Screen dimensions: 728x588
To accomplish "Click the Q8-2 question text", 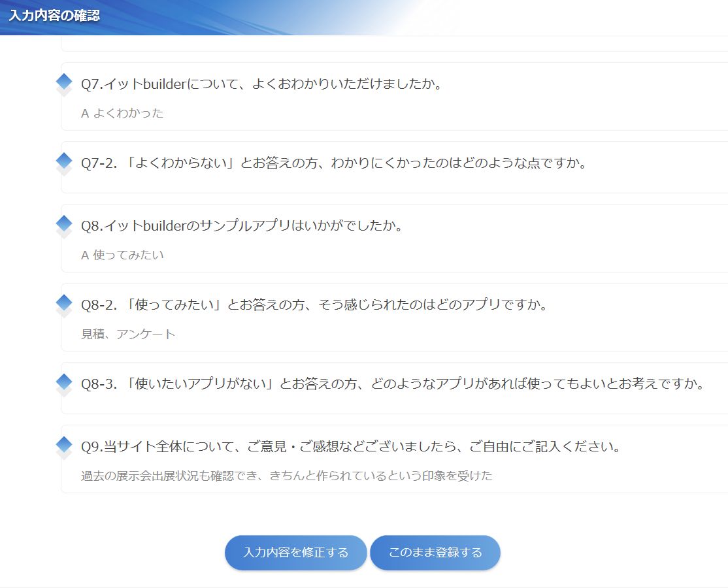I will pyautogui.click(x=314, y=305).
